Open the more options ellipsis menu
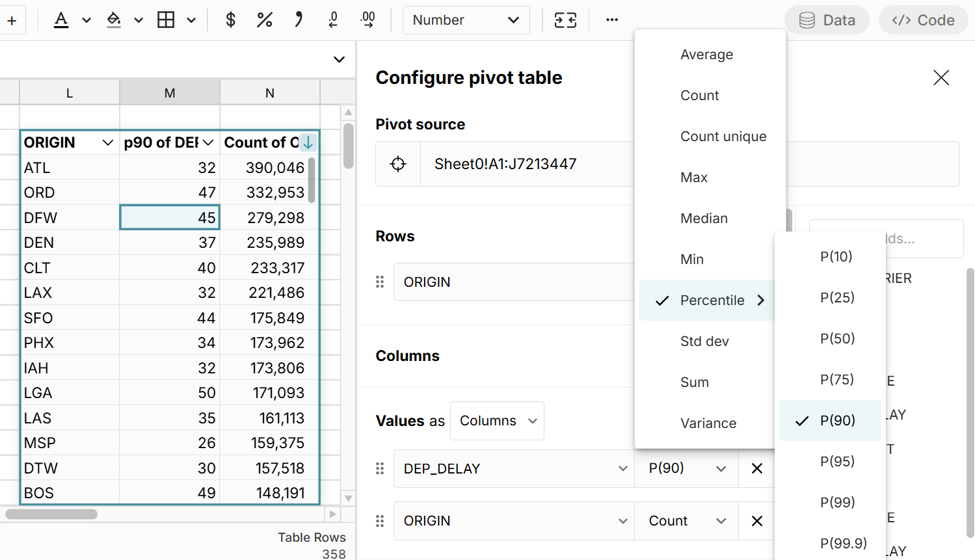Screen dimensions: 975x560 [x=611, y=20]
